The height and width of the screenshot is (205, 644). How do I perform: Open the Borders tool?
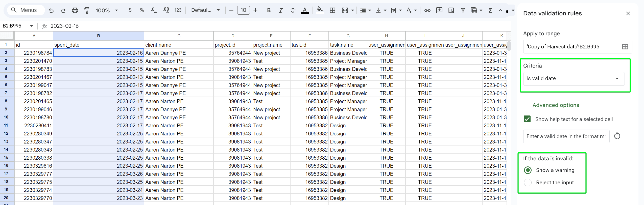click(332, 10)
